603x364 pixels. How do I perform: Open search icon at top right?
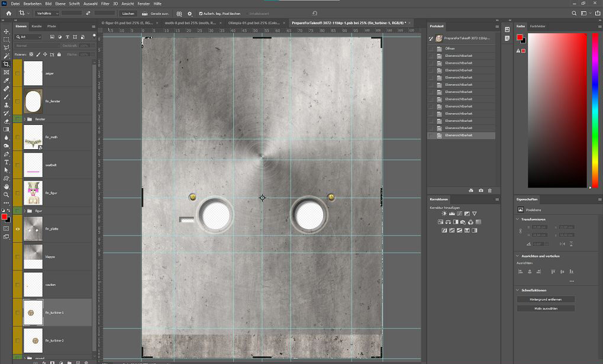click(574, 13)
